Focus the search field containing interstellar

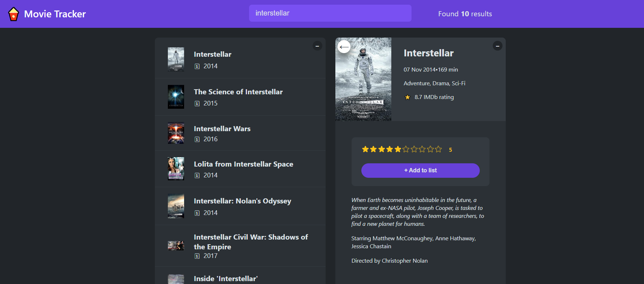[330, 13]
